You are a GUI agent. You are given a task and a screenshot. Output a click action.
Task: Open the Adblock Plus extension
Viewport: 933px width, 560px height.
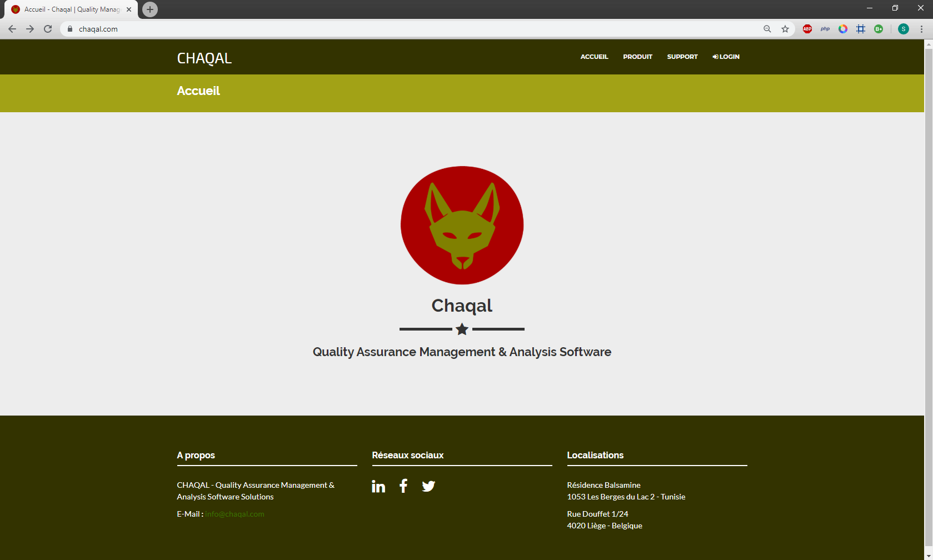[x=807, y=29]
